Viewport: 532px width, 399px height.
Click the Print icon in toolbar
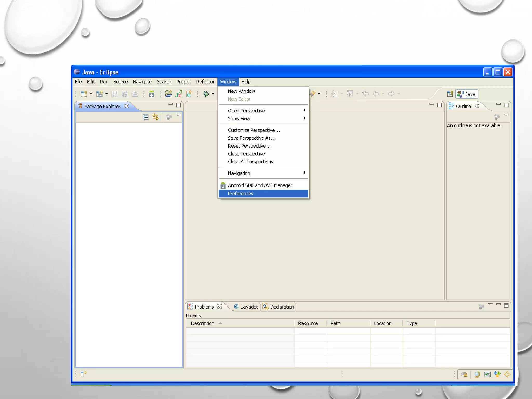[x=135, y=94]
